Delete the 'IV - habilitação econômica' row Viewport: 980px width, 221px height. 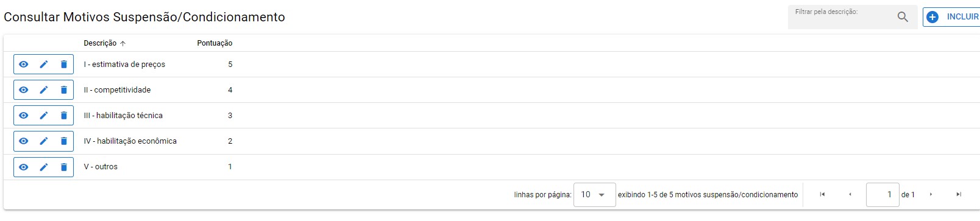64,141
